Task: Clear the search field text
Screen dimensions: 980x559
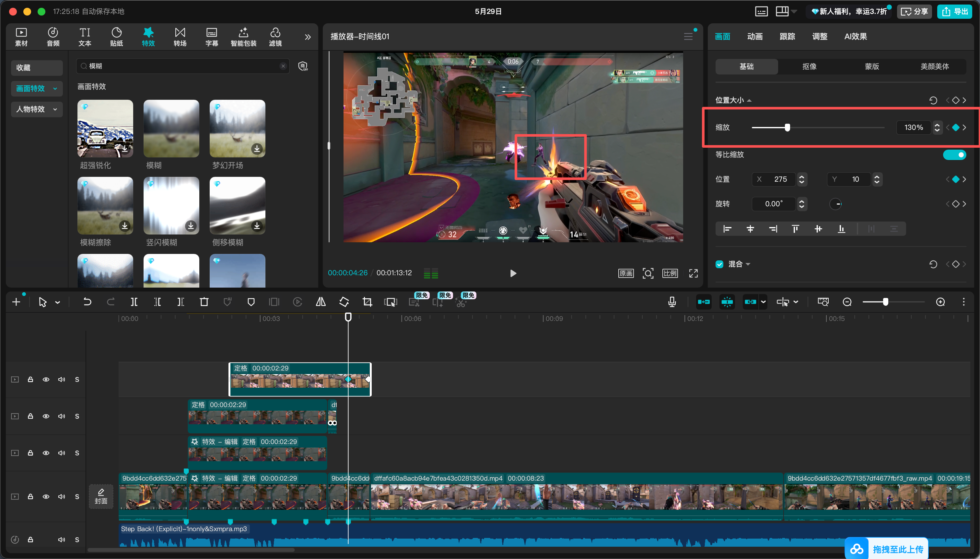Action: (283, 66)
